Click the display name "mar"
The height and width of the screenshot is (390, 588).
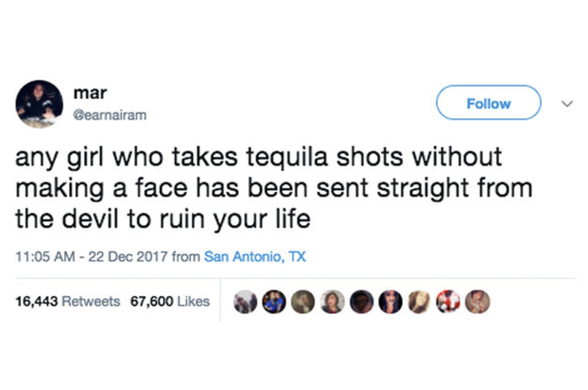coord(90,93)
